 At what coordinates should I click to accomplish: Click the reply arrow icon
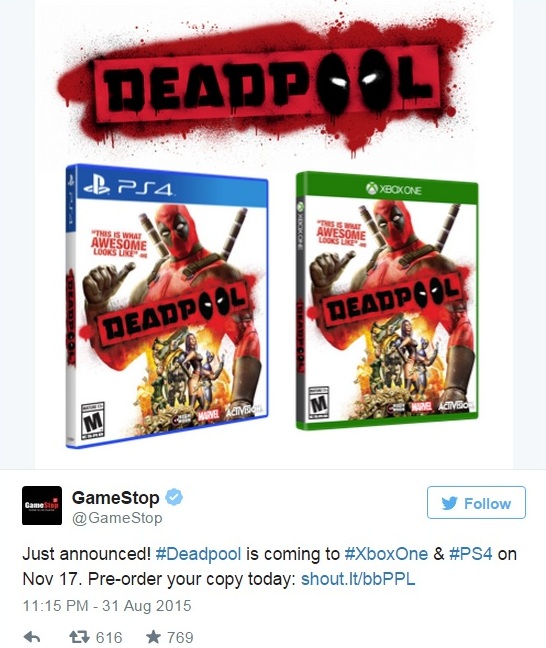(x=31, y=637)
